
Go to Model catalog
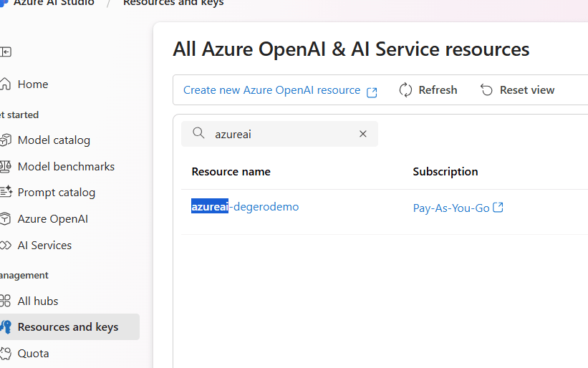(54, 140)
